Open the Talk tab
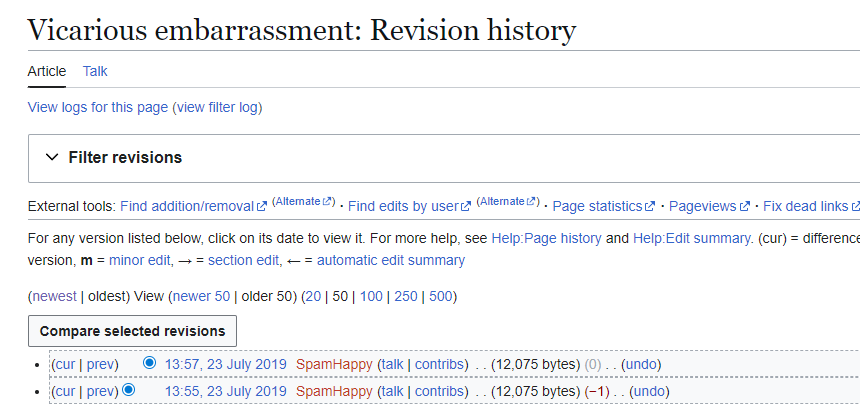The height and width of the screenshot is (404, 860). (95, 71)
